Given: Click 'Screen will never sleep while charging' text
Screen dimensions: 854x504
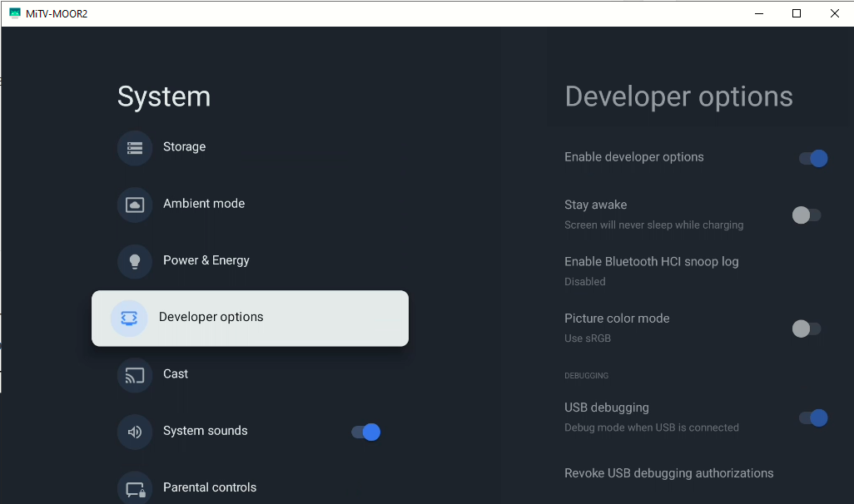Looking at the screenshot, I should click(653, 225).
